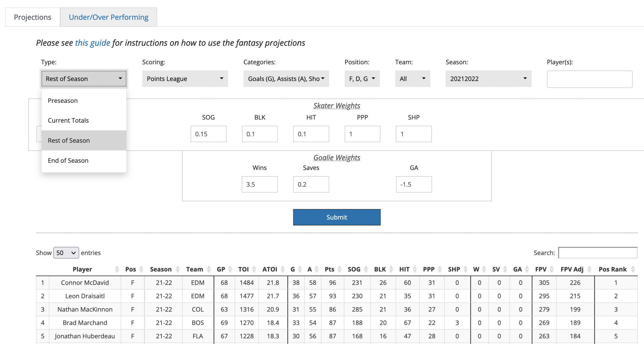Click sort arrows beside the TOI header

tap(254, 269)
